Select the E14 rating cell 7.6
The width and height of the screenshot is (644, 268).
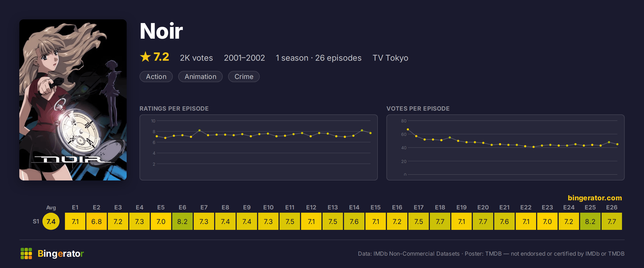point(354,221)
